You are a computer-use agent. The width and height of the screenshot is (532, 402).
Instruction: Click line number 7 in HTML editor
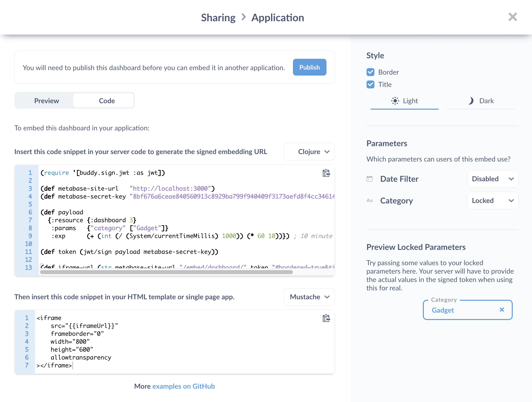coord(27,365)
